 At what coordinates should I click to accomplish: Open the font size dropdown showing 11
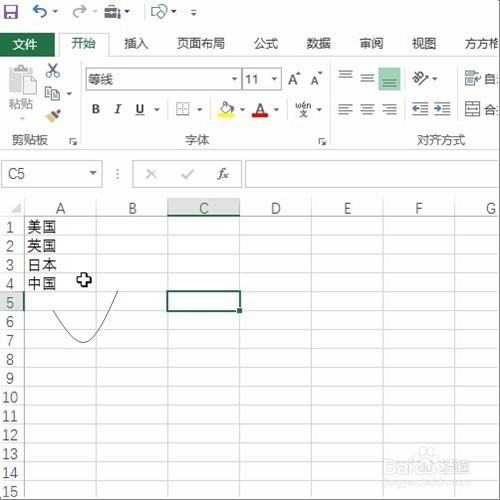pyautogui.click(x=274, y=79)
